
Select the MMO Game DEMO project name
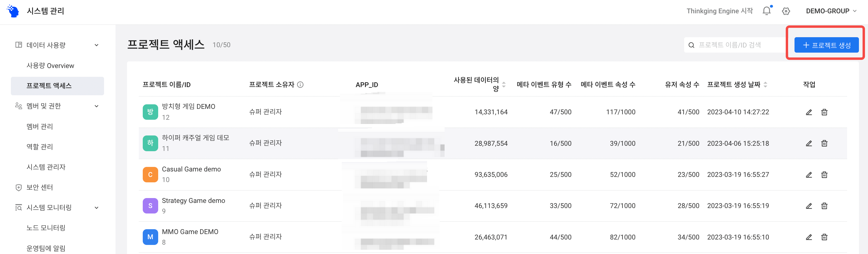[190, 232]
